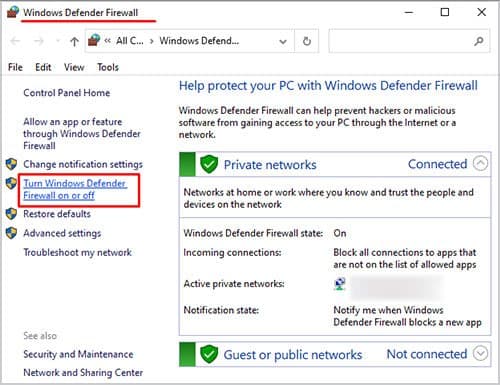Screen dimensions: 500x385
Task: Click Restore defaults link
Action: 57,214
